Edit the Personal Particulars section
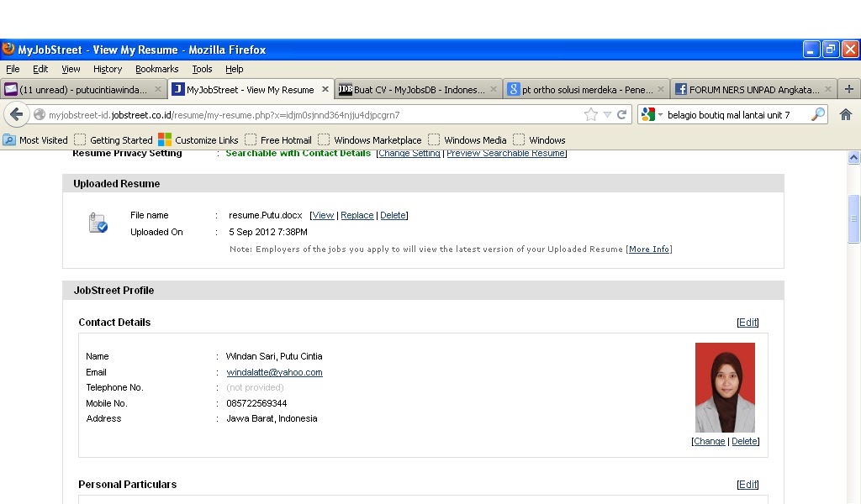 pos(747,484)
